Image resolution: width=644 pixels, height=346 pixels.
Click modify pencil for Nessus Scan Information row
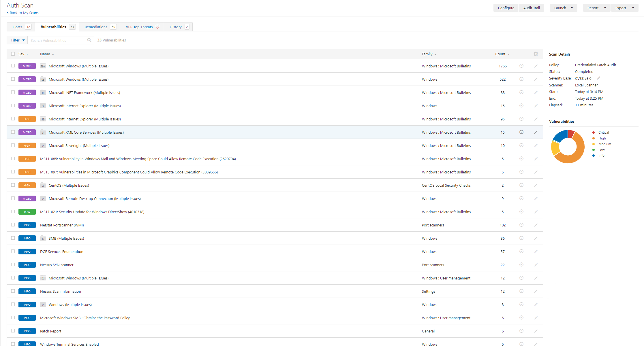pos(536,291)
